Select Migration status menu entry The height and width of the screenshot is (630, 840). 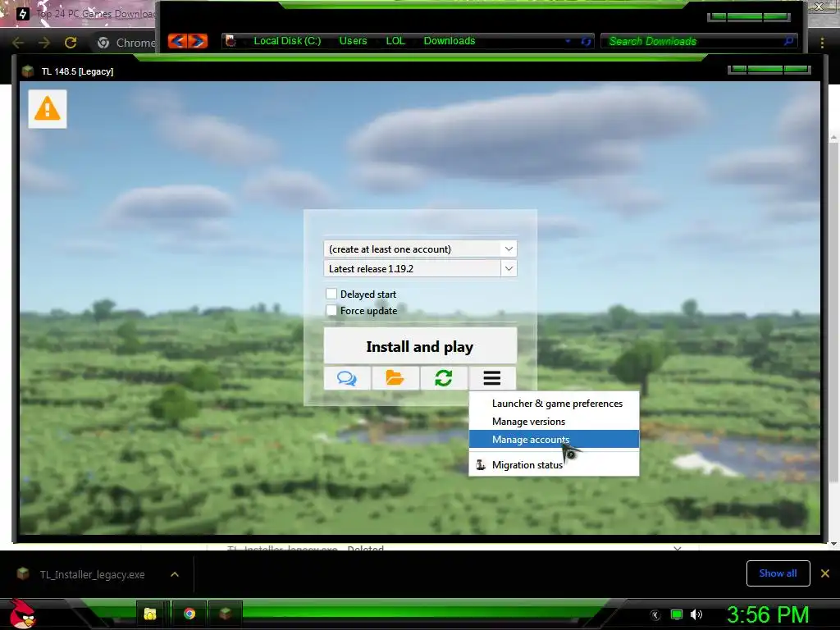click(x=554, y=465)
